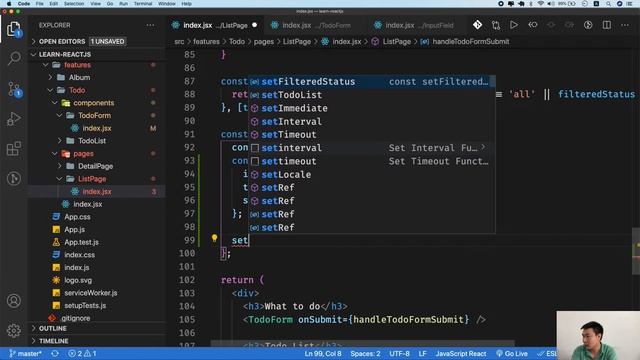The image size is (640, 360).
Task: Click the Apple menu icon
Action: [x=9, y=4]
